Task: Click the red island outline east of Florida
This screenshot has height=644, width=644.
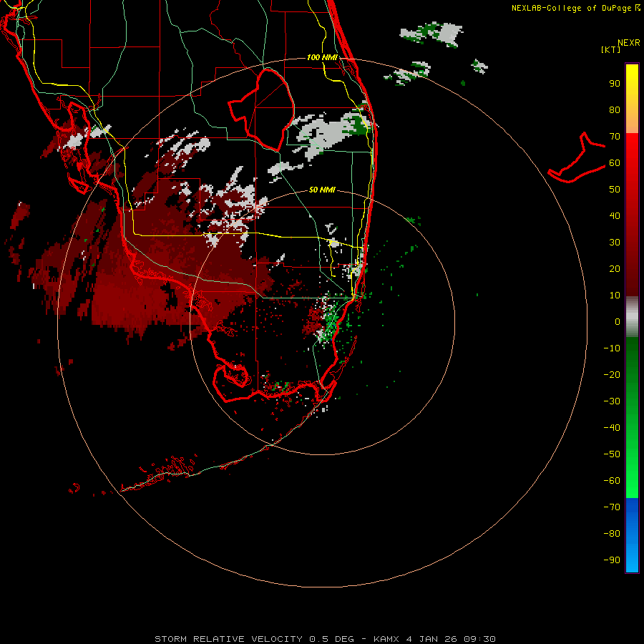Action: (577, 157)
